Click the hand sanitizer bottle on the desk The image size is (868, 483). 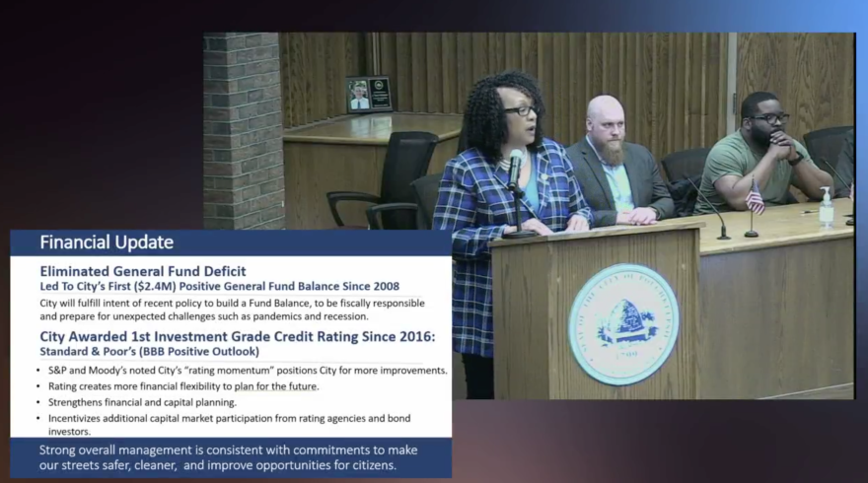pos(826,207)
